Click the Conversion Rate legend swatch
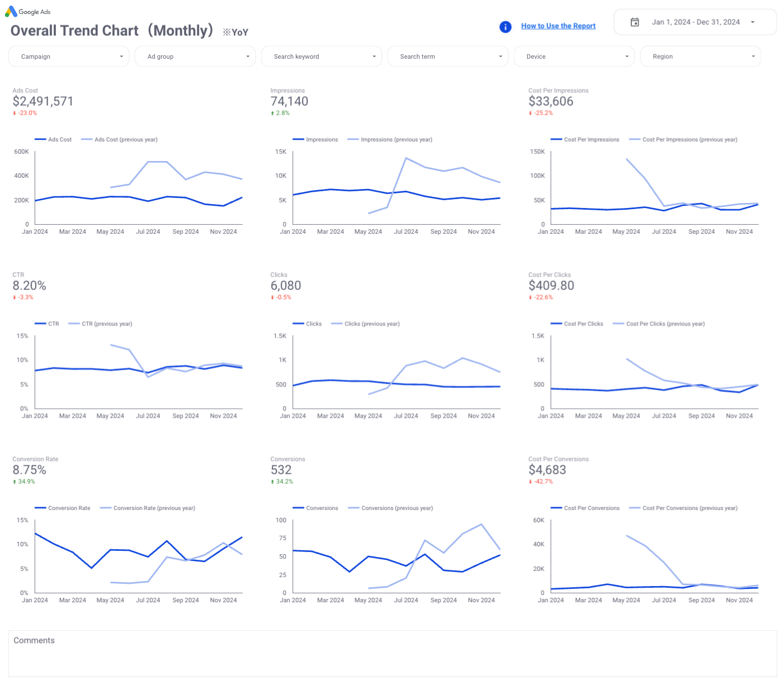 click(40, 508)
